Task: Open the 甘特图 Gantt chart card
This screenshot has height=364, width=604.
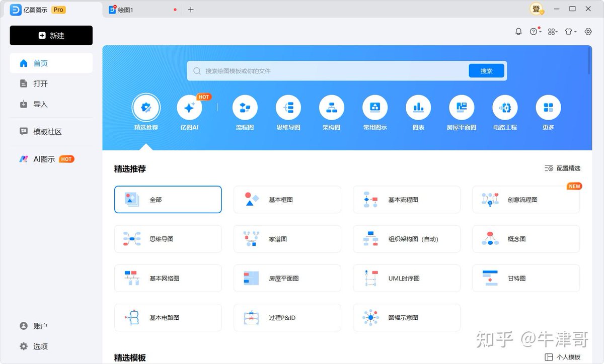Action: (526, 278)
